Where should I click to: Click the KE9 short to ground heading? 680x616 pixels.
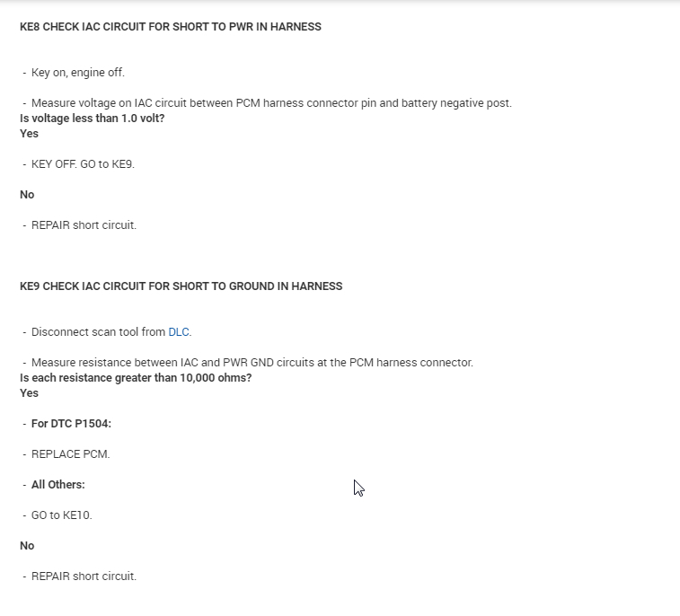pyautogui.click(x=181, y=286)
